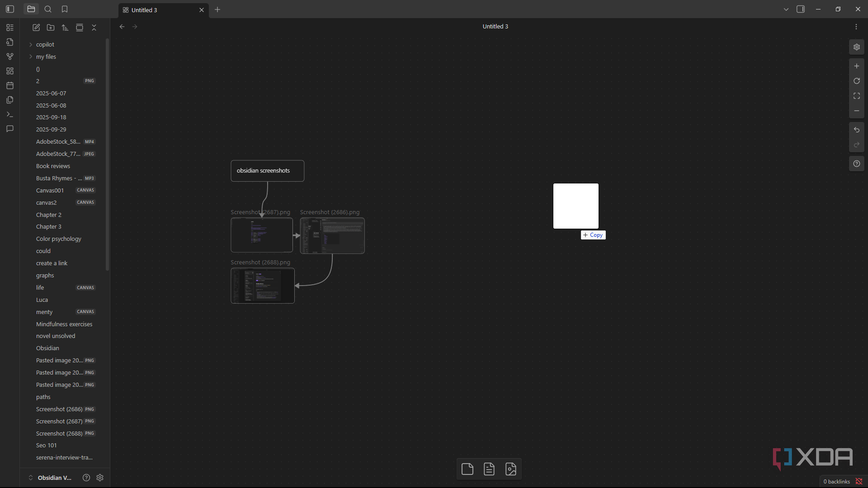Open the command palette ribbon icon

pos(10,114)
